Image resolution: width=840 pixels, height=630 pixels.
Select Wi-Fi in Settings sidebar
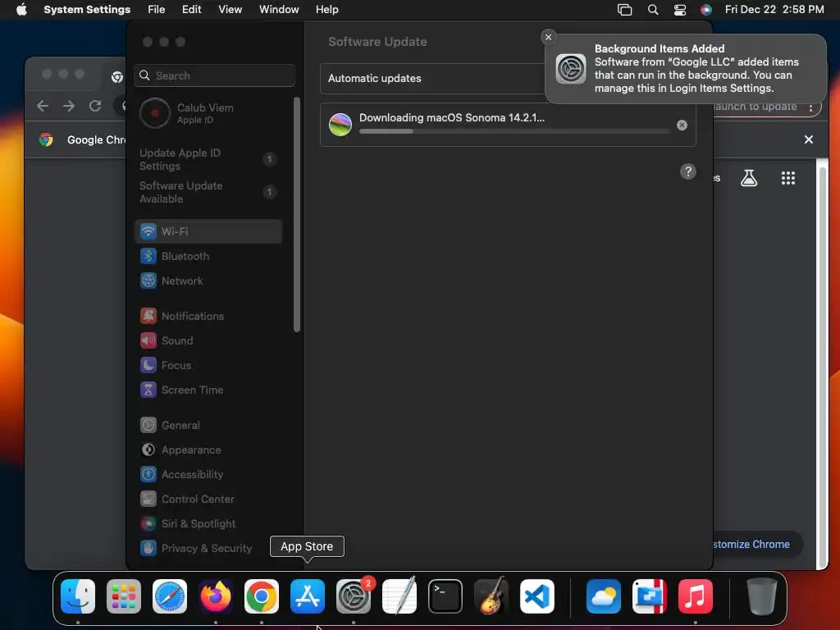pyautogui.click(x=208, y=231)
